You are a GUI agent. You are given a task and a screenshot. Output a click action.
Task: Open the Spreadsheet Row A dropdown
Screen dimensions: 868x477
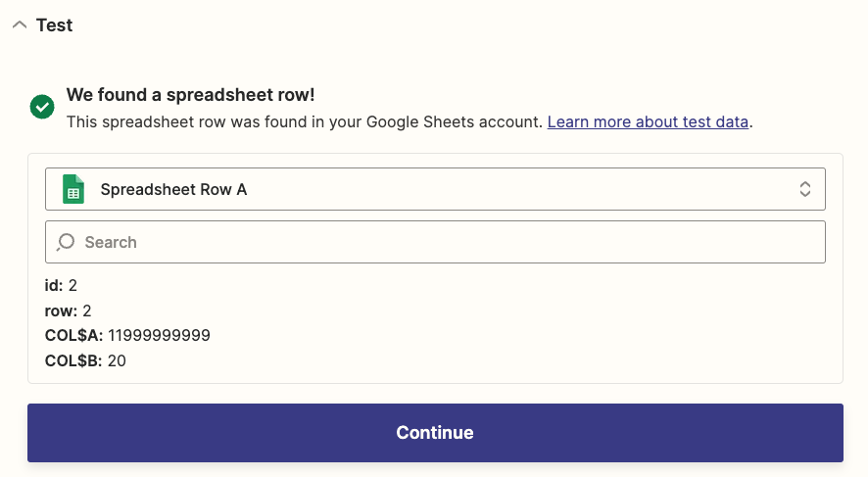(x=435, y=189)
